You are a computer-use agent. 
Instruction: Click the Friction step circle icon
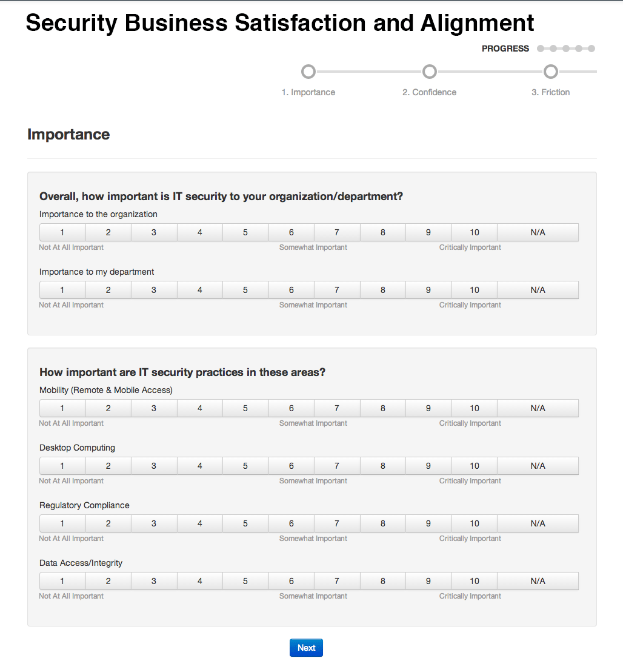pos(551,72)
